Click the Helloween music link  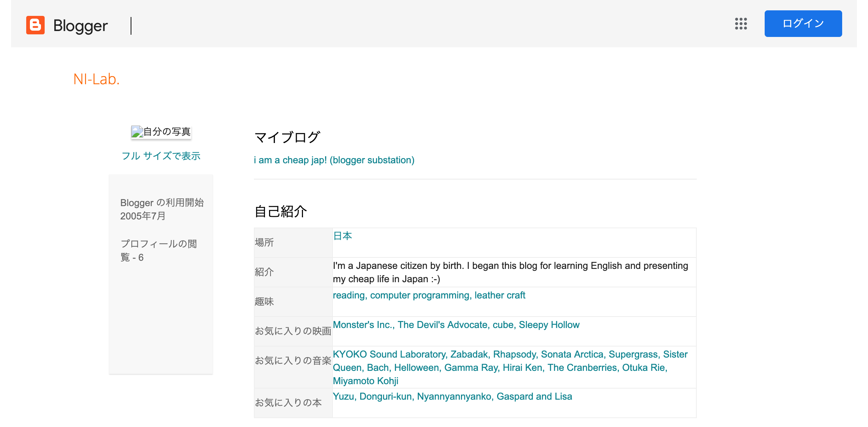[x=417, y=368]
